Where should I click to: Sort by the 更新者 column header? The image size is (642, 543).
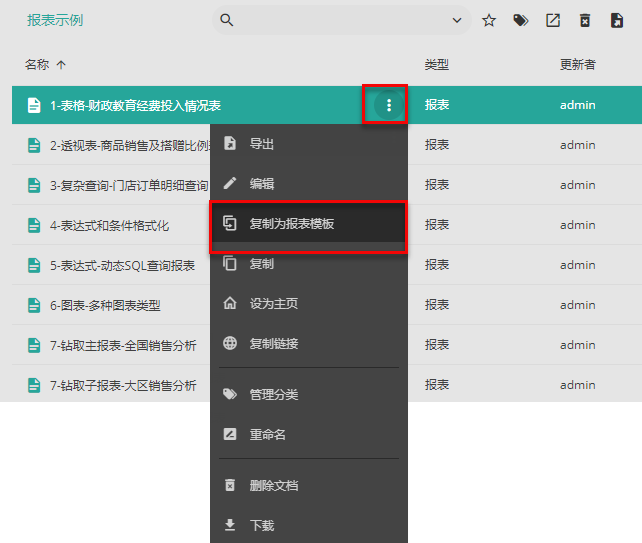[x=577, y=64]
